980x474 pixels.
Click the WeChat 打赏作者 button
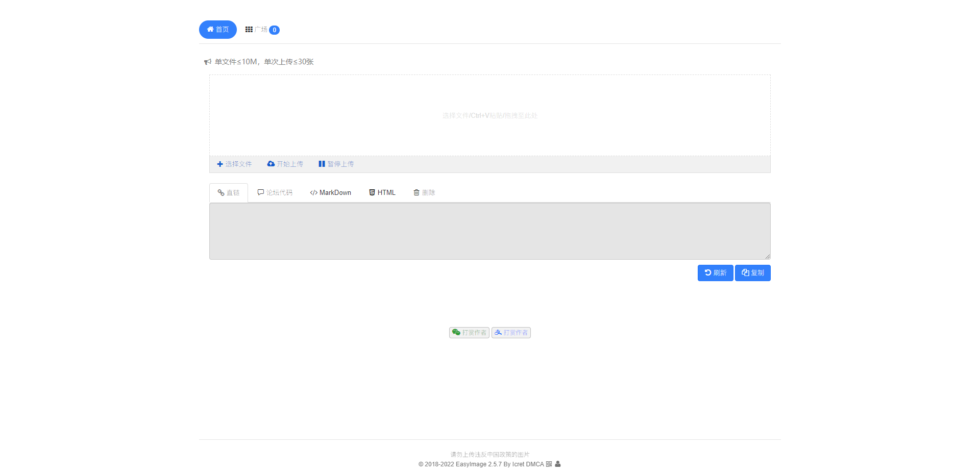coord(470,333)
